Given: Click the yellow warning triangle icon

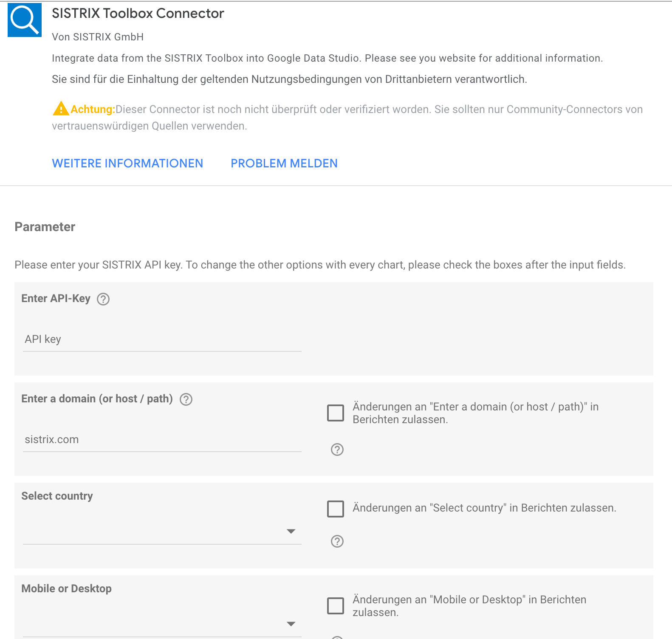Looking at the screenshot, I should tap(61, 109).
